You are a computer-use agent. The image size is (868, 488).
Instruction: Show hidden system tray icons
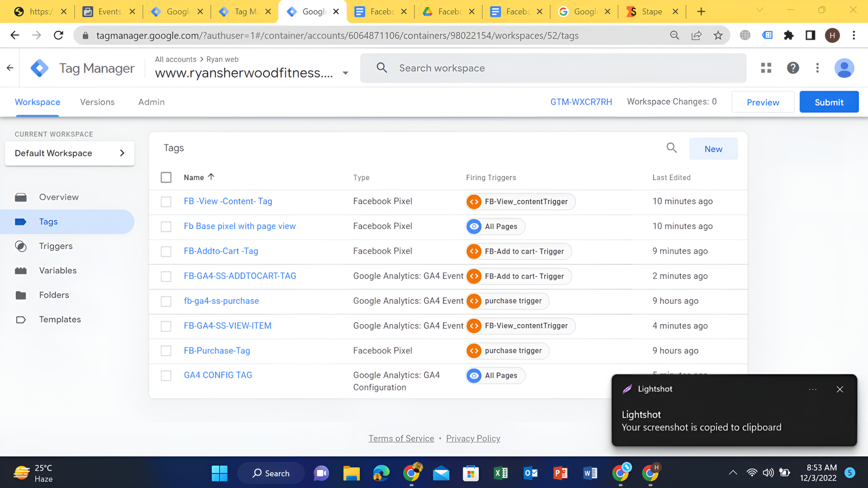(733, 473)
